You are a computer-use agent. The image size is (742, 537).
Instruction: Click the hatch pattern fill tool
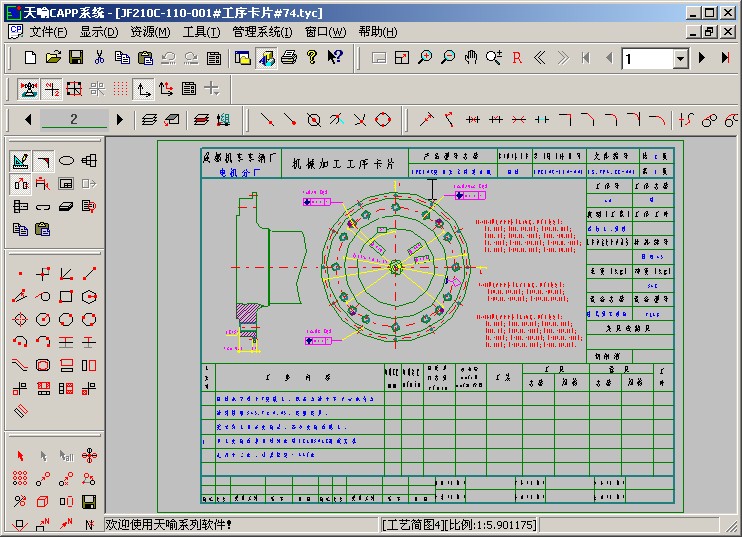tap(20, 411)
